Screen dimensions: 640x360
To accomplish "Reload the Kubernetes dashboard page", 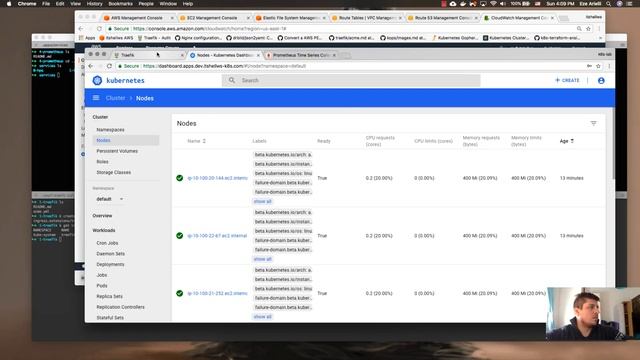I will pyautogui.click(x=109, y=66).
